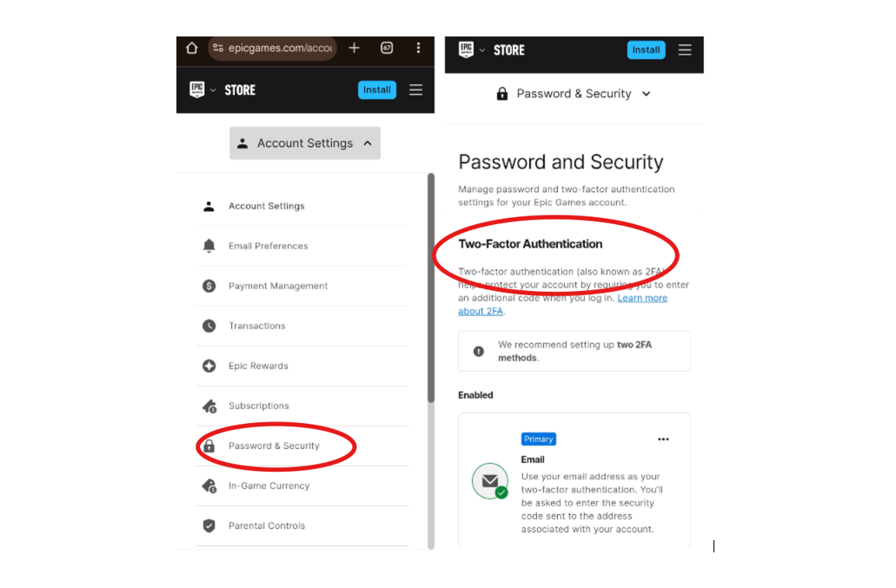Expand chevron next to right Epic logo

[x=482, y=50]
